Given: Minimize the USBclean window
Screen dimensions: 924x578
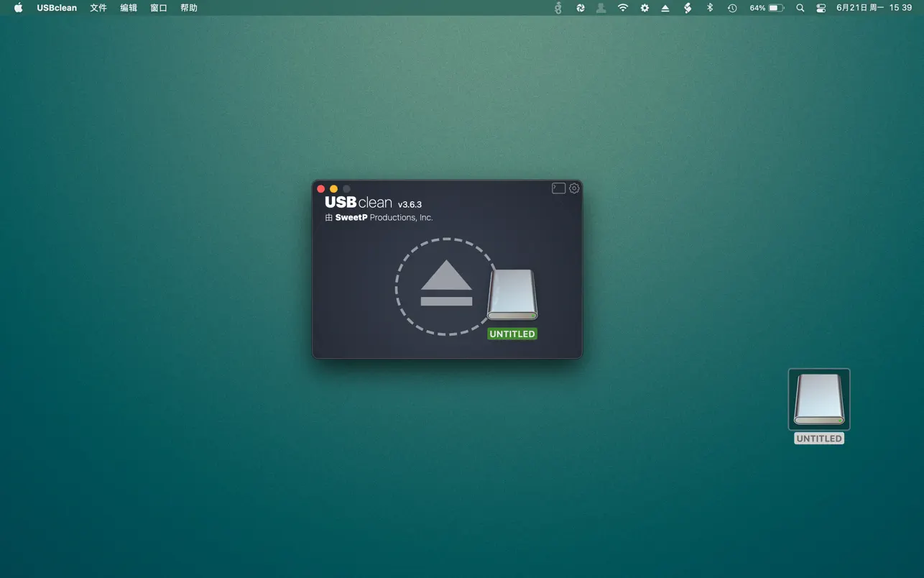Looking at the screenshot, I should click(x=333, y=189).
